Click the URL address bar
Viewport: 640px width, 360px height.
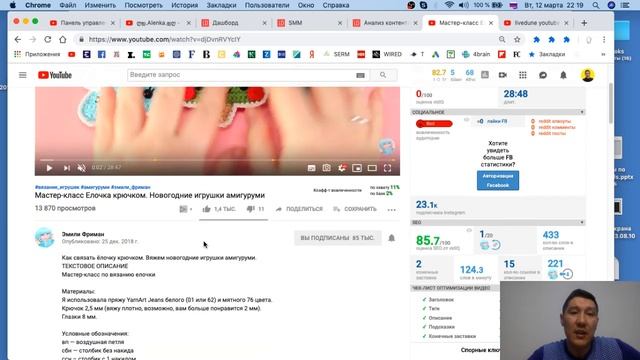(x=286, y=40)
